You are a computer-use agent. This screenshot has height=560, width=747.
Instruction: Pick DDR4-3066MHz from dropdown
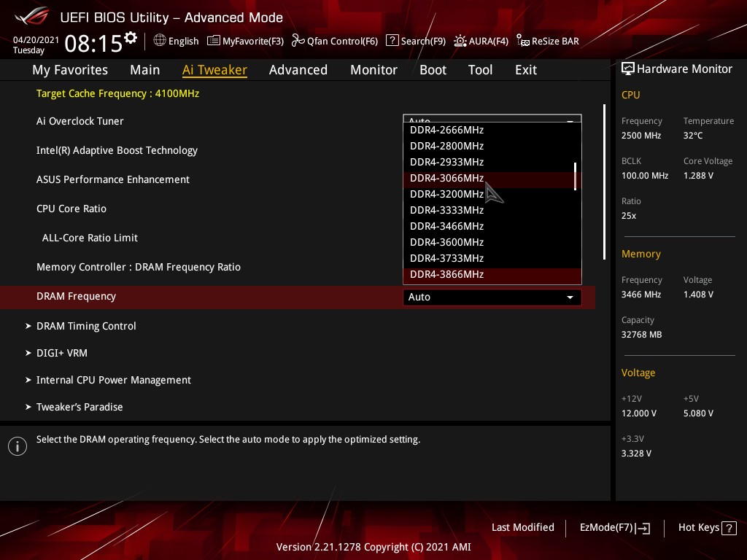pos(492,178)
